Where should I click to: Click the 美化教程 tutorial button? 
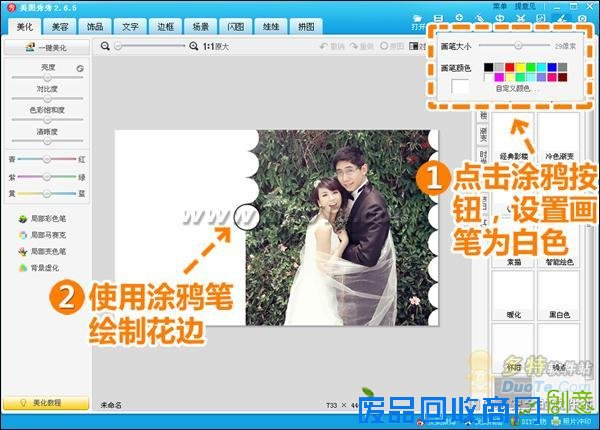coord(41,402)
